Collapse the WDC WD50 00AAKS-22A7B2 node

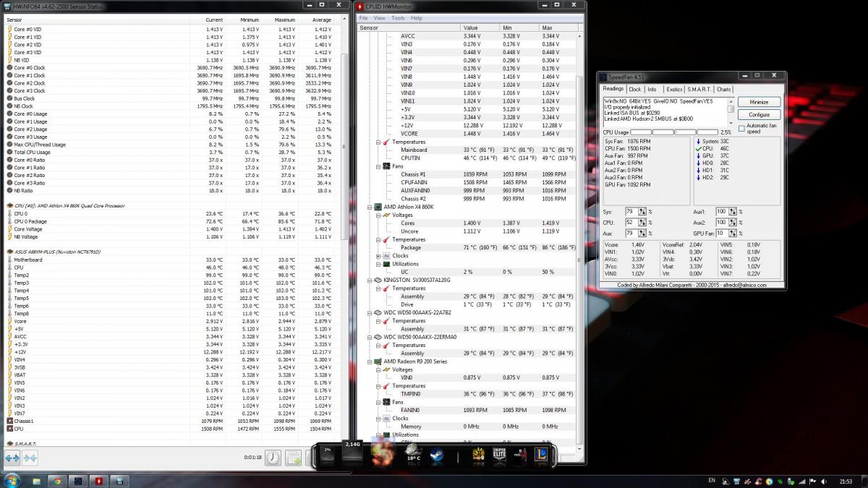point(369,313)
